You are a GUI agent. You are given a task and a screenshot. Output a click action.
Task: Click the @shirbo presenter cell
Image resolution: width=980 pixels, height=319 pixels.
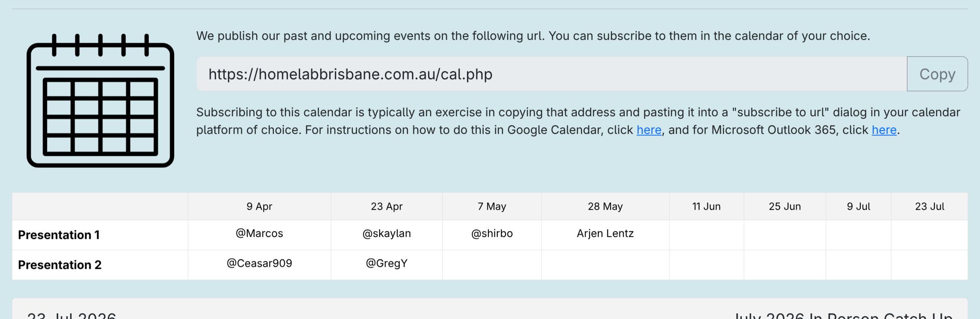coord(492,234)
